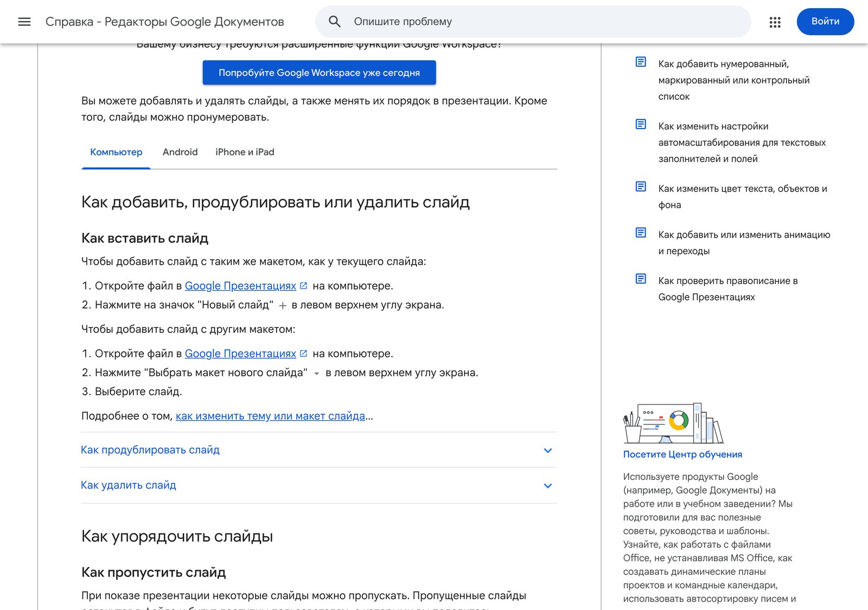The width and height of the screenshot is (868, 610).
Task: Open second 'Google Презентациях' link
Action: coord(240,354)
